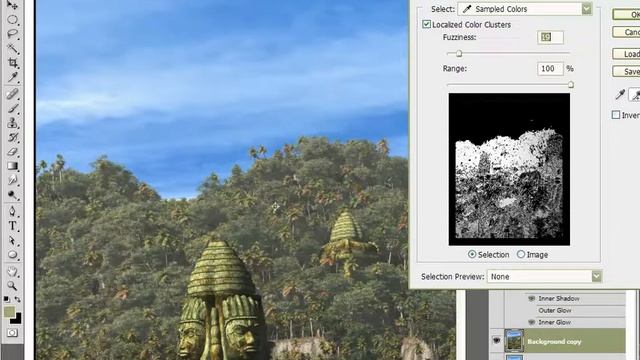Select the Blur tool
The image size is (640, 360).
(12, 180)
